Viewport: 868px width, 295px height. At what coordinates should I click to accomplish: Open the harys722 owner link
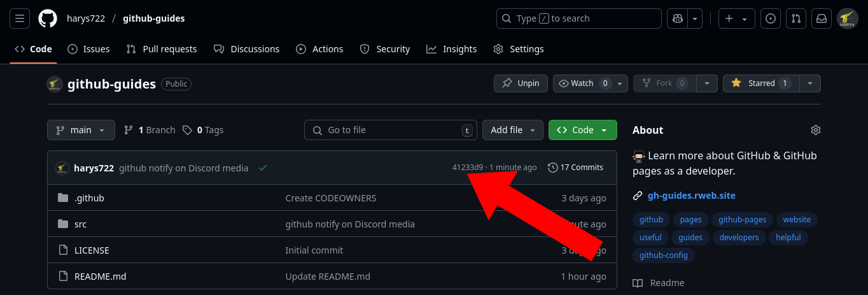tap(86, 18)
